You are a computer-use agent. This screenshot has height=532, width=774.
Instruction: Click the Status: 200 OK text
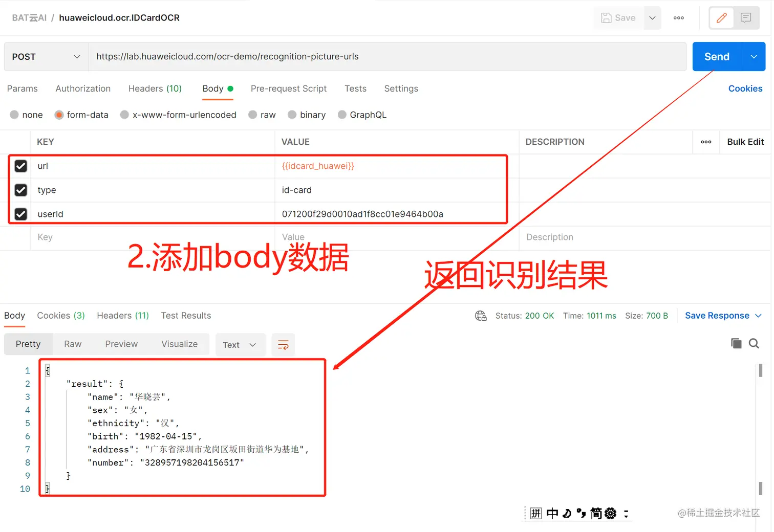coord(524,316)
